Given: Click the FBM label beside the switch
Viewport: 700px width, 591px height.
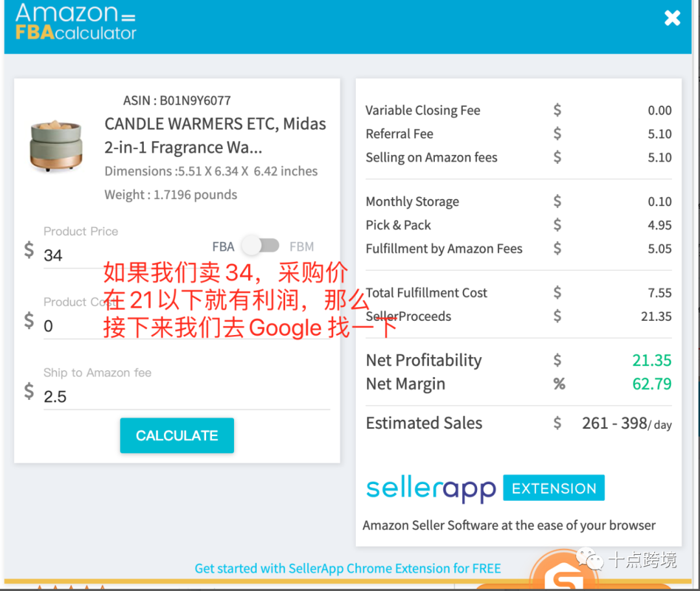Looking at the screenshot, I should click(301, 246).
